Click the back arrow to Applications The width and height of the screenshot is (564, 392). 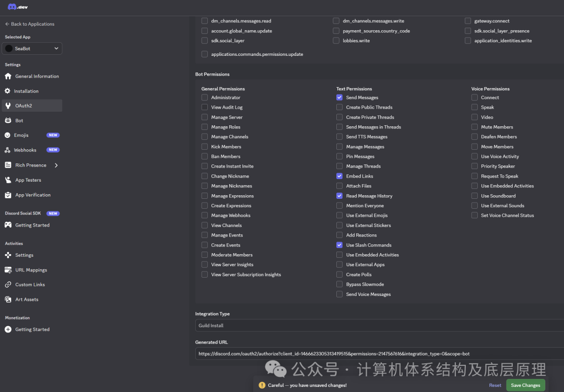point(7,24)
